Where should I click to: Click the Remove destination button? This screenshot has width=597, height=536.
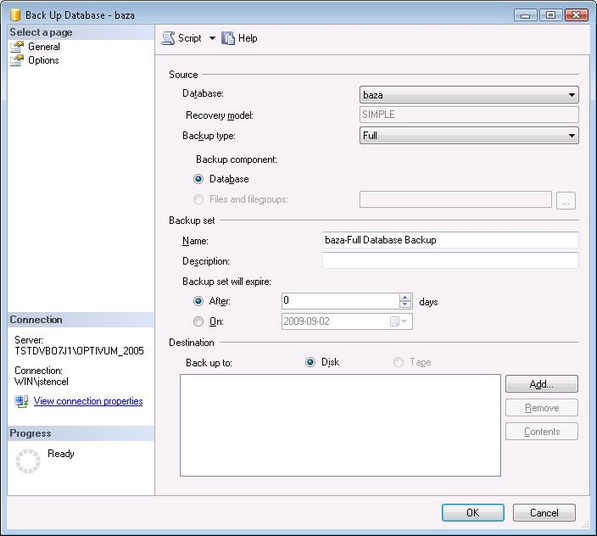tap(541, 408)
